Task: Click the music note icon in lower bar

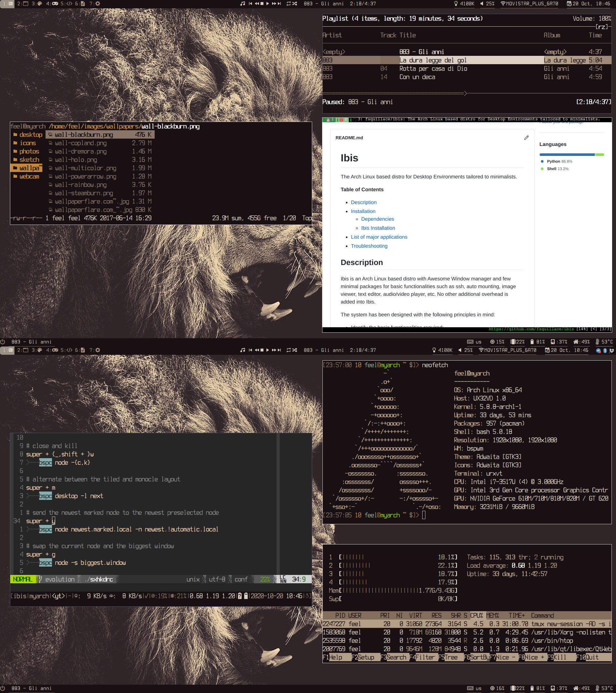Action: 243,350
